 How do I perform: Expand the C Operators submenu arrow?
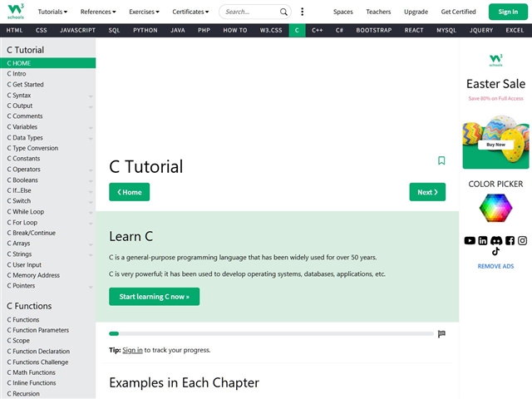91,170
